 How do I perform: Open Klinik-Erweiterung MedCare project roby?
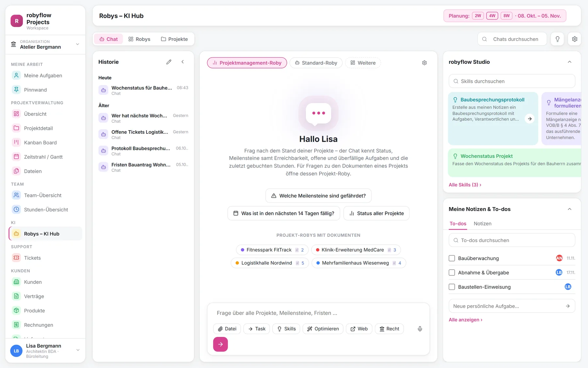coord(356,250)
